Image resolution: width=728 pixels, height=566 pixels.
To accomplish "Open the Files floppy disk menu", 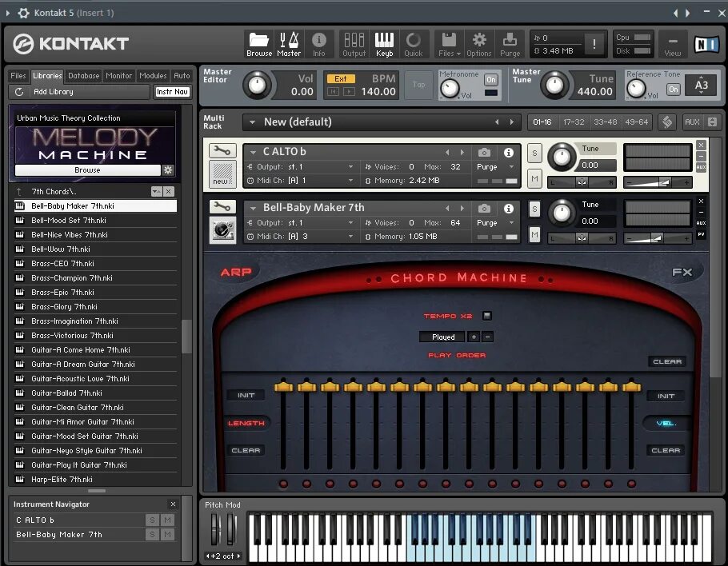I will (x=449, y=44).
